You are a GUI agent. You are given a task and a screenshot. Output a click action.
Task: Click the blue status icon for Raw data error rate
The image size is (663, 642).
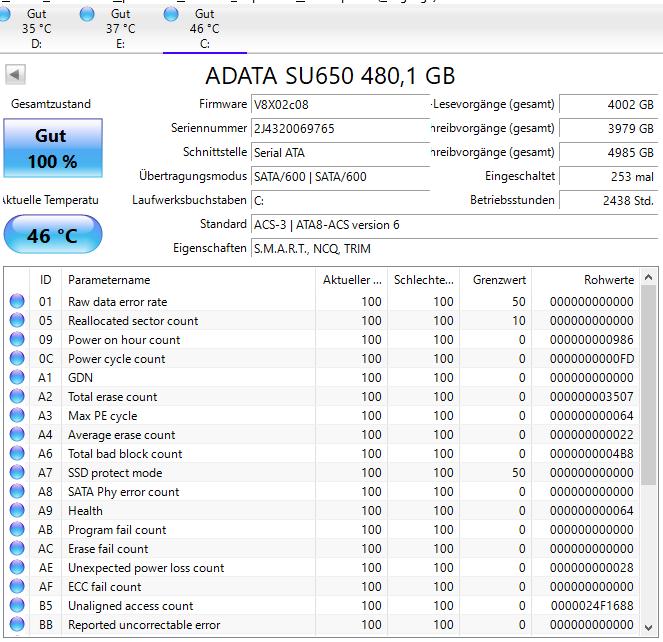click(x=17, y=302)
